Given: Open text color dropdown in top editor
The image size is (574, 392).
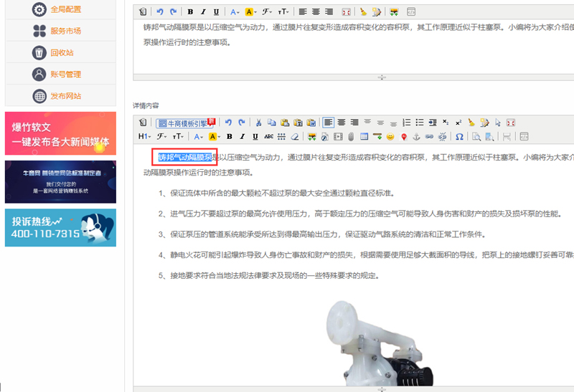Looking at the screenshot, I should pos(235,11).
